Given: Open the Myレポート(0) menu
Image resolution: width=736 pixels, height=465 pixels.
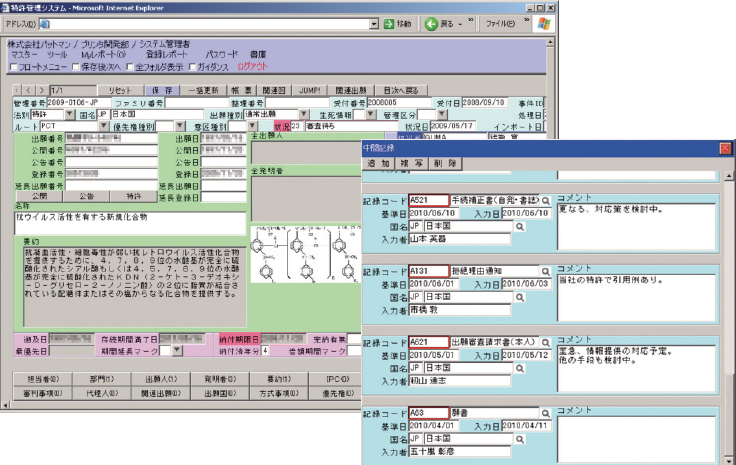Looking at the screenshot, I should [x=103, y=54].
